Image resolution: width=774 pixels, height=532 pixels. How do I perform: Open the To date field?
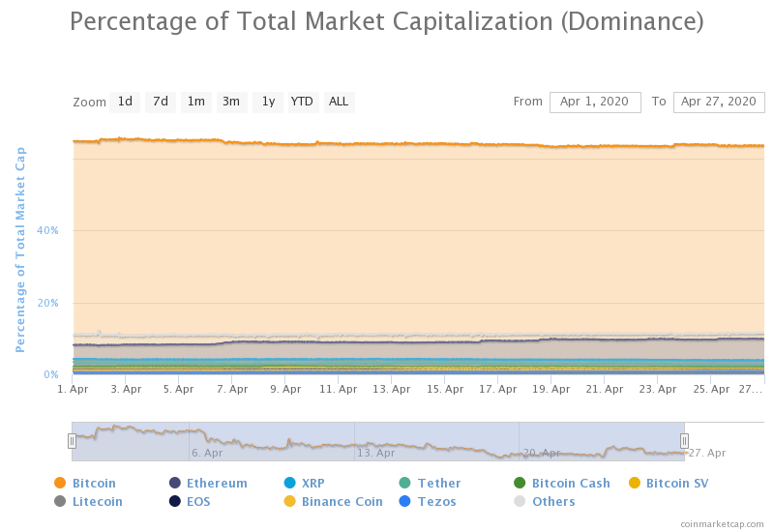point(718,102)
